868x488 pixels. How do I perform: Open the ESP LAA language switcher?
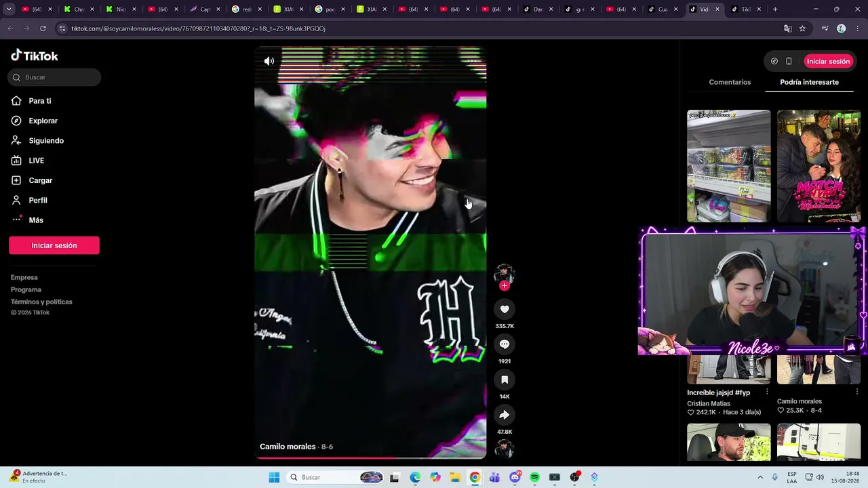click(792, 477)
